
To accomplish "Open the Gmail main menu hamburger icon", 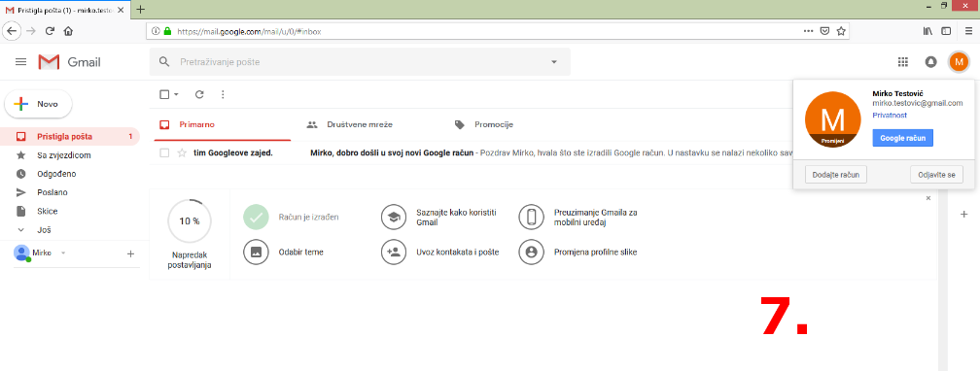I will (20, 62).
